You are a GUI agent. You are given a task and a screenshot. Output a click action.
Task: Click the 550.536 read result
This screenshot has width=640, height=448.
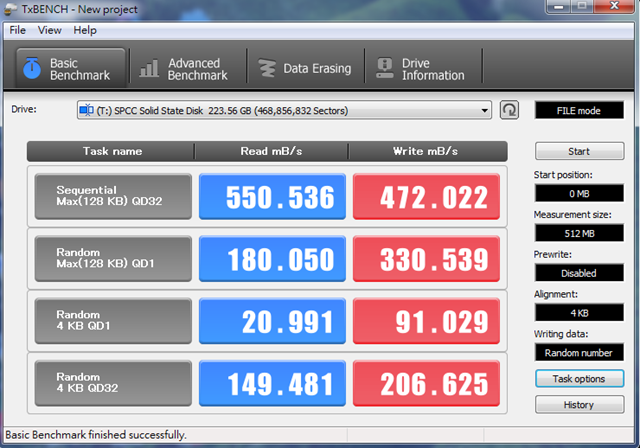(x=272, y=196)
